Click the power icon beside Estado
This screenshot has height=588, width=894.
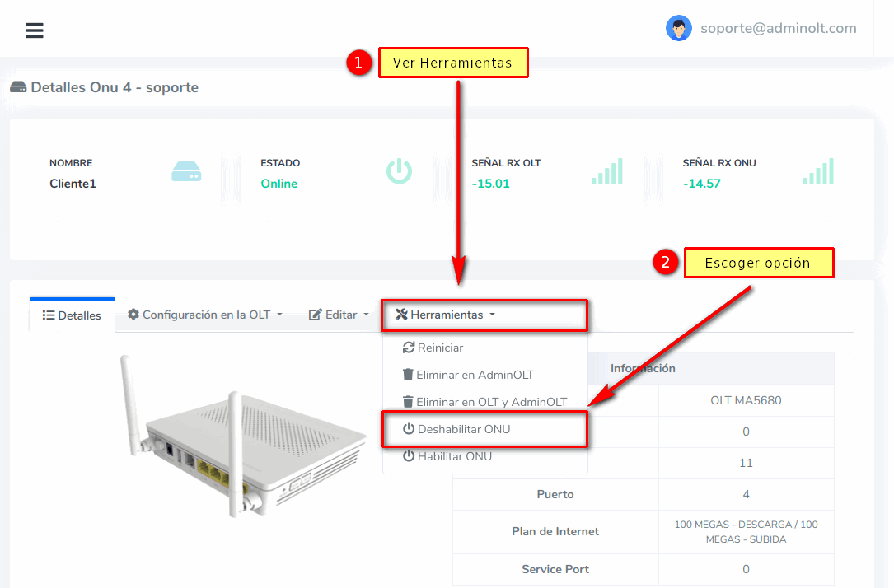point(399,171)
